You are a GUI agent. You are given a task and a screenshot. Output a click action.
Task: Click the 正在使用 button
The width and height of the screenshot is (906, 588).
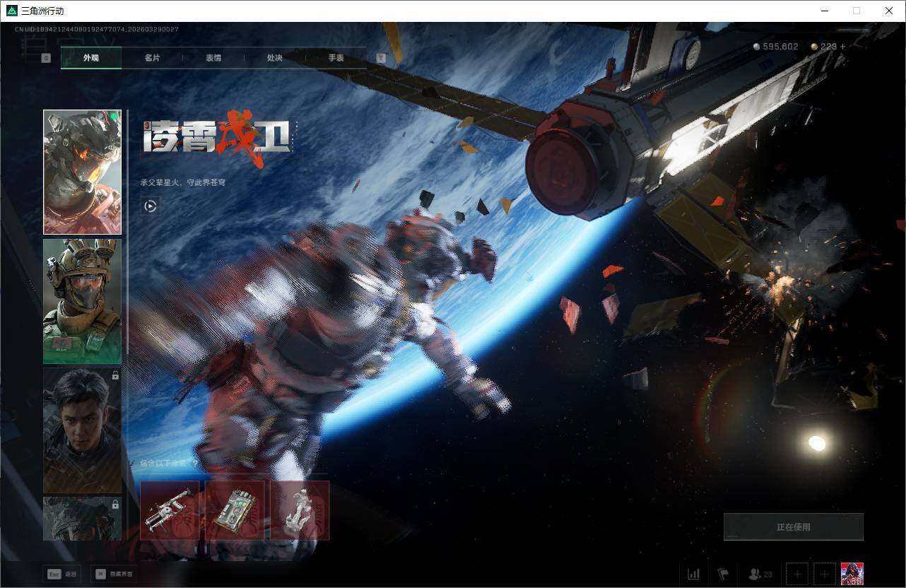tap(793, 527)
